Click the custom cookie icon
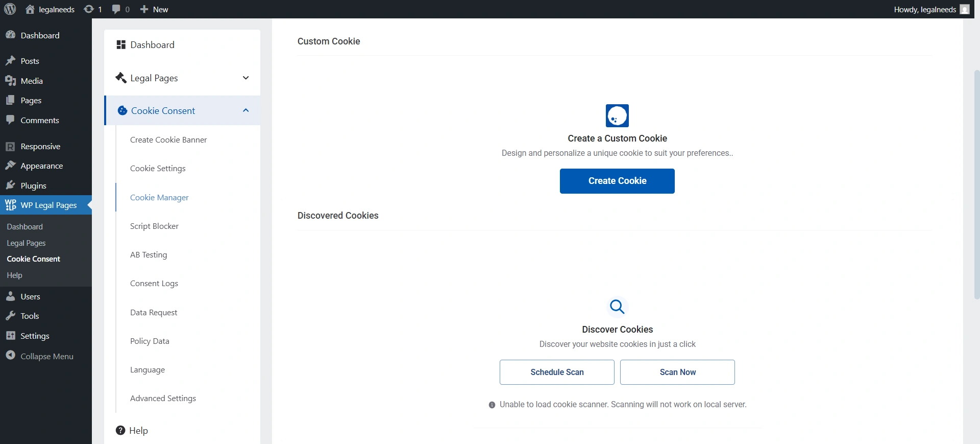The image size is (980, 444). 617,116
